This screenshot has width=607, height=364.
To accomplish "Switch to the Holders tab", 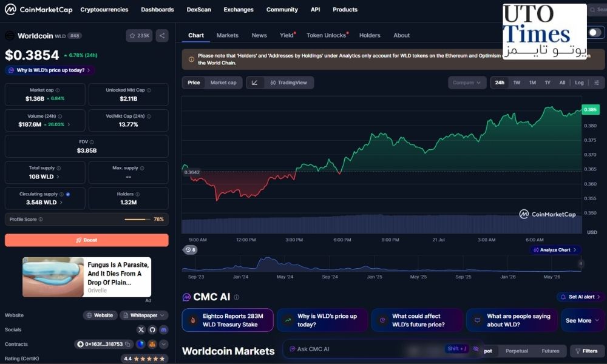I will pyautogui.click(x=370, y=35).
